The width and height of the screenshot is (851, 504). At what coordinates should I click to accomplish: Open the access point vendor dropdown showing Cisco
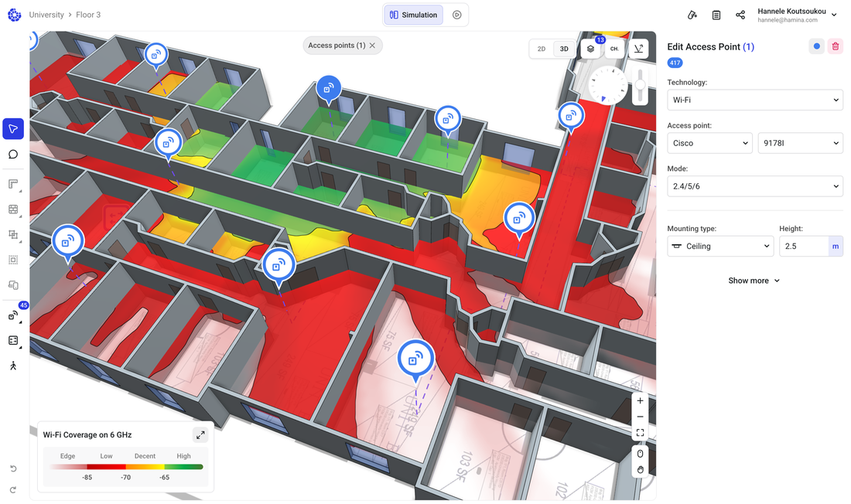709,143
